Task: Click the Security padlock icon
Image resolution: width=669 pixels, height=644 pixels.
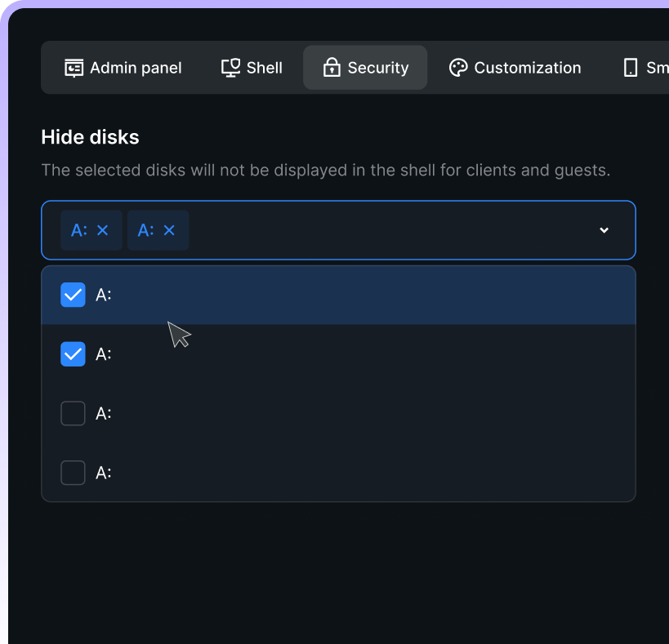Action: [331, 68]
